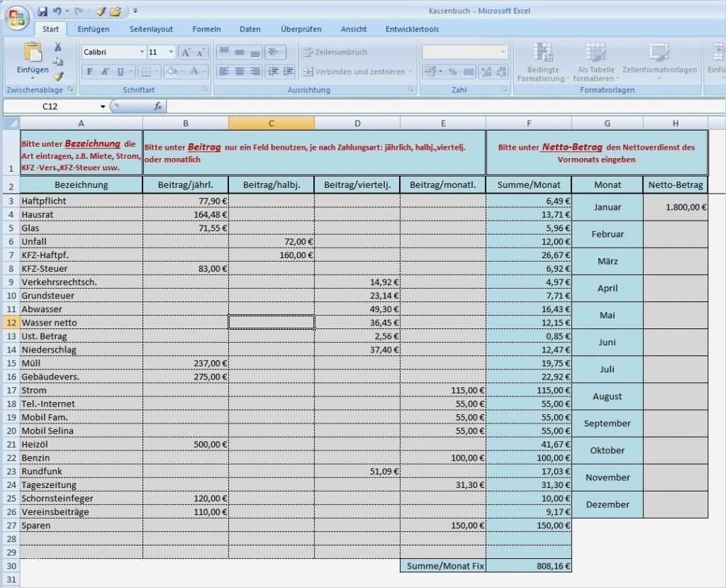Open Bedingte Formatierung conditional formatting
Screen dimensions: 726x588
pyautogui.click(x=542, y=62)
